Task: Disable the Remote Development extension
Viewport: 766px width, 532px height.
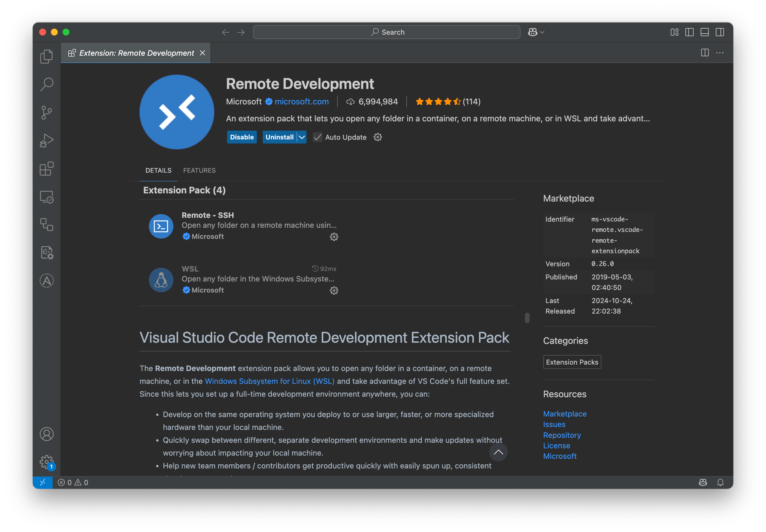Action: pos(241,137)
